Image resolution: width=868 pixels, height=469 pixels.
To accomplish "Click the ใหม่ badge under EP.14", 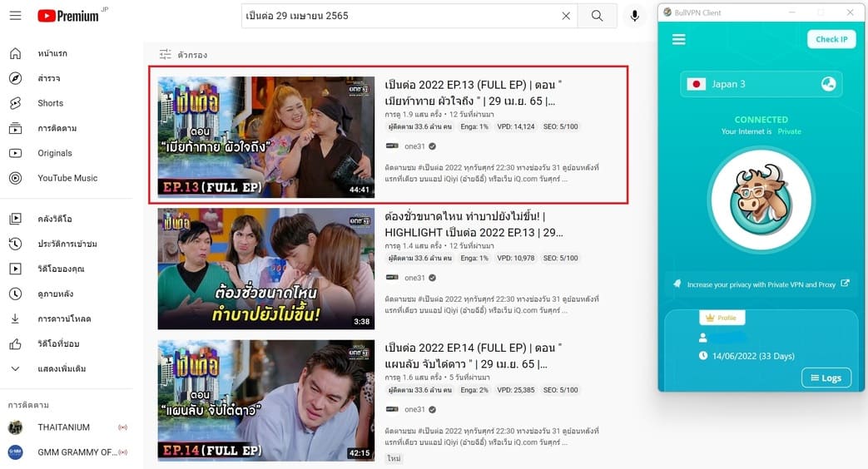I will click(394, 458).
